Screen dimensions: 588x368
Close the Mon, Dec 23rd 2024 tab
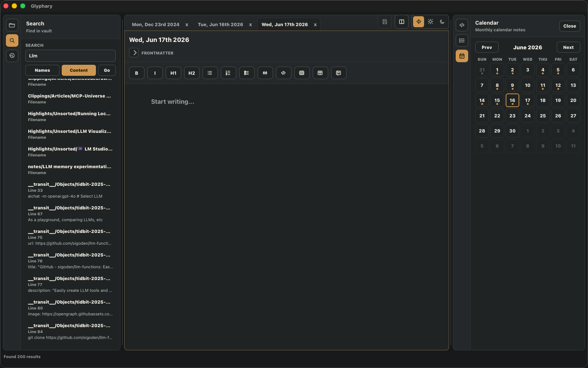coord(187,25)
